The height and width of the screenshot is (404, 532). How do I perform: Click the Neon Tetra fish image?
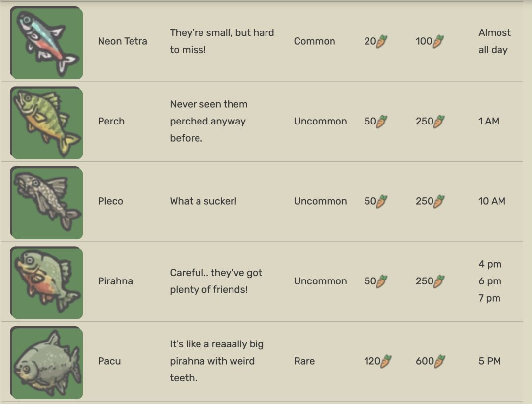coord(47,43)
